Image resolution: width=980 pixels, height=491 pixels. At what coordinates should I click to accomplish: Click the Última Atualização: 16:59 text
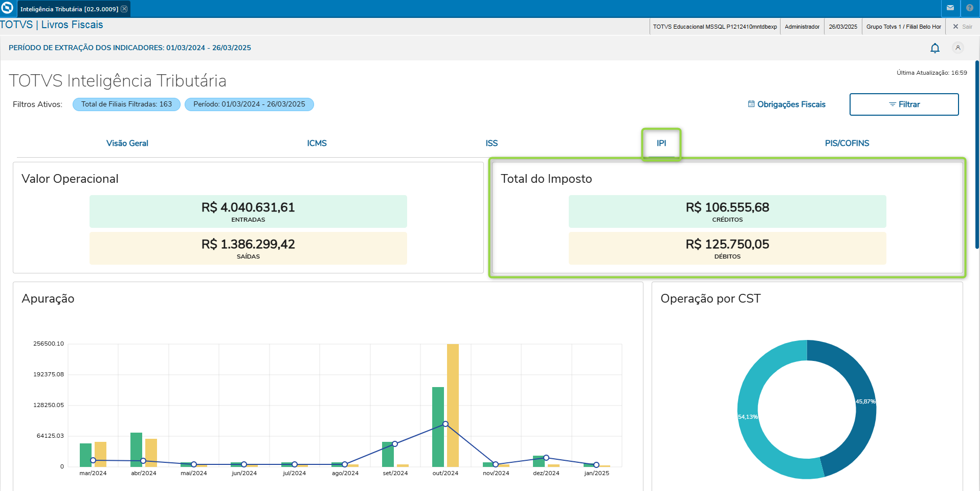tap(932, 73)
